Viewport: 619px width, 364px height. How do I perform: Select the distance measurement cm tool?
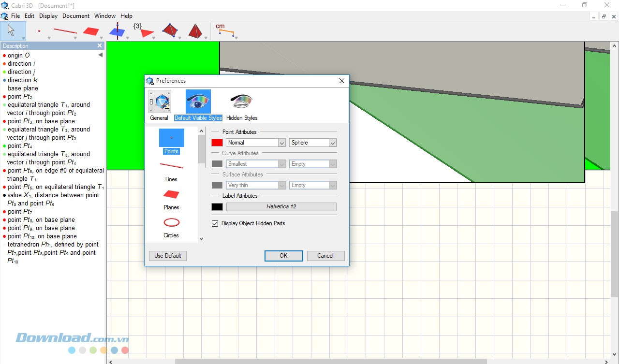pyautogui.click(x=224, y=31)
